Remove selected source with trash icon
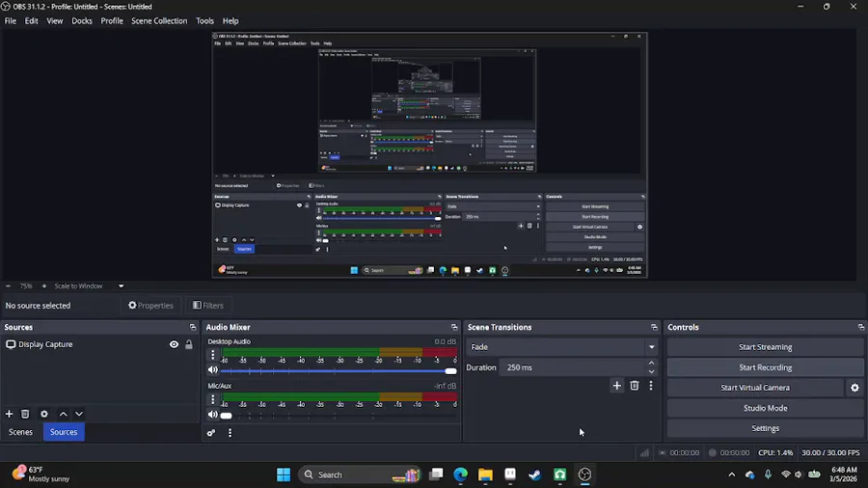 pyautogui.click(x=25, y=414)
